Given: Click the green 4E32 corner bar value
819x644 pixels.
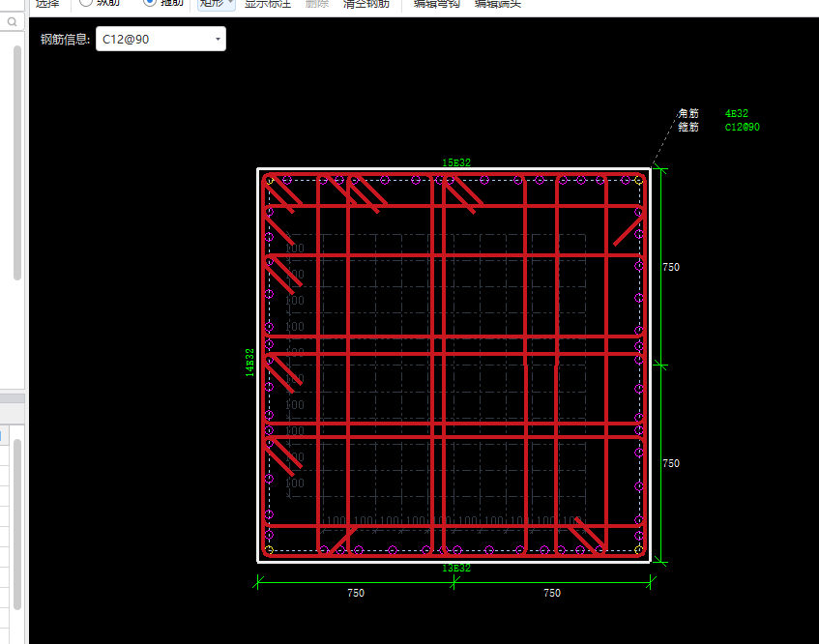Looking at the screenshot, I should 737,113.
